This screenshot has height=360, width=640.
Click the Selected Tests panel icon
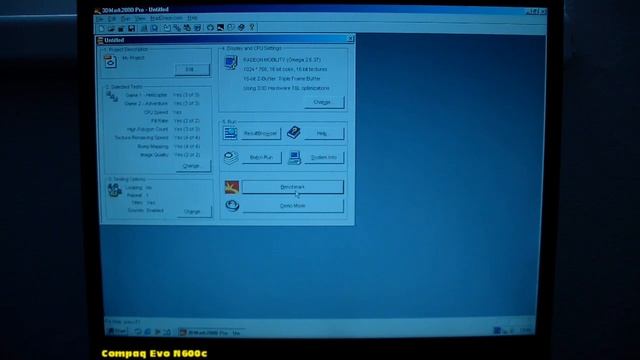pos(112,97)
